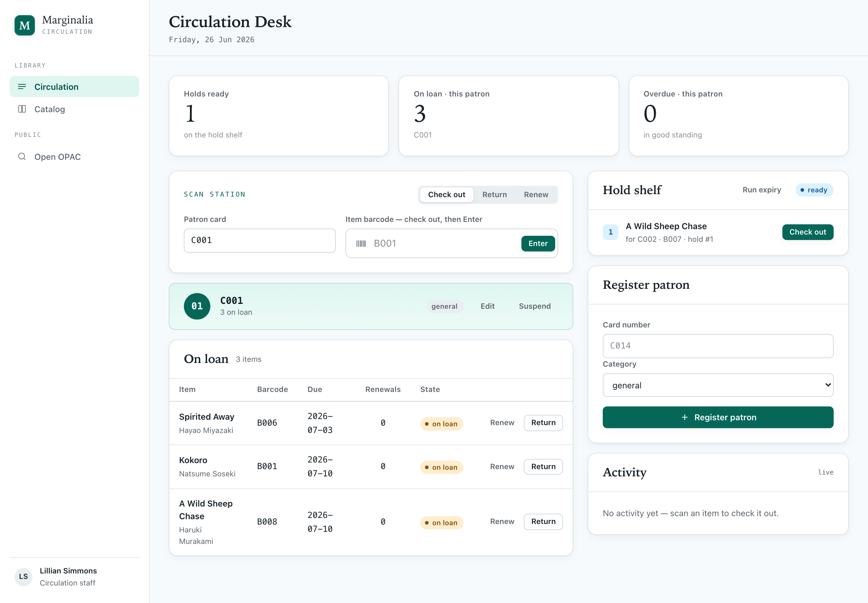Return the Kokoro loan
The width and height of the screenshot is (868, 603).
click(543, 467)
